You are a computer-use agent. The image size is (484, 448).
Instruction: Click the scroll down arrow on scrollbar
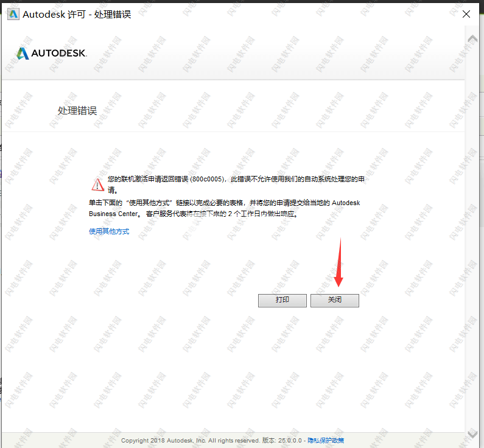pyautogui.click(x=472, y=434)
